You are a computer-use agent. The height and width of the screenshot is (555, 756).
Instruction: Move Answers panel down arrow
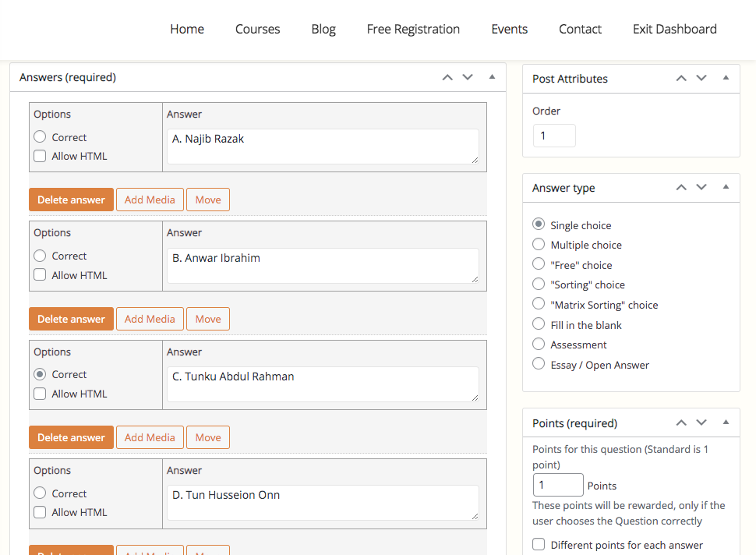point(468,77)
